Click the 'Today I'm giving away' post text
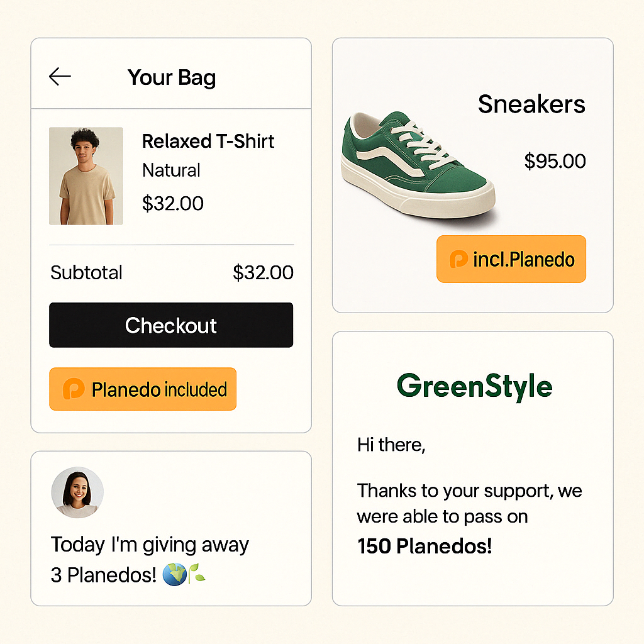 point(150,545)
